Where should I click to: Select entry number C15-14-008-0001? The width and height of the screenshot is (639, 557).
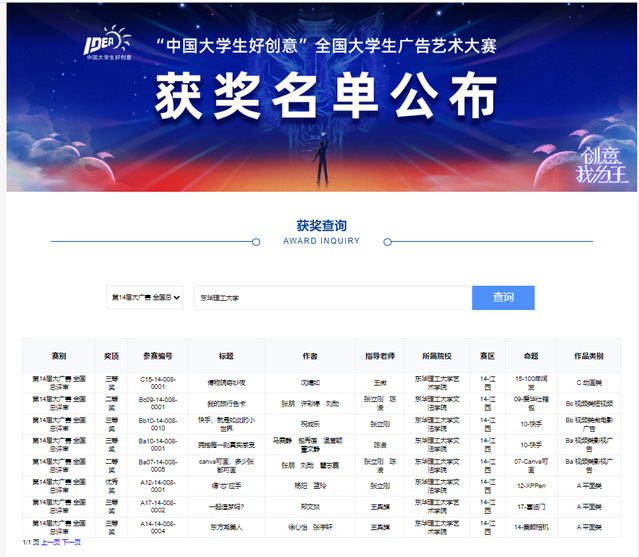click(x=158, y=384)
